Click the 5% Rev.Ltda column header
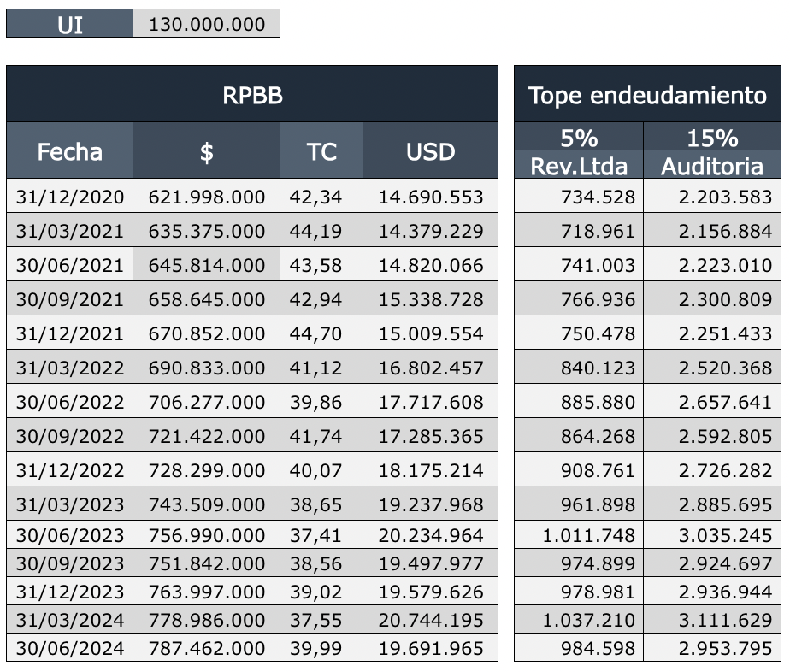 click(579, 151)
